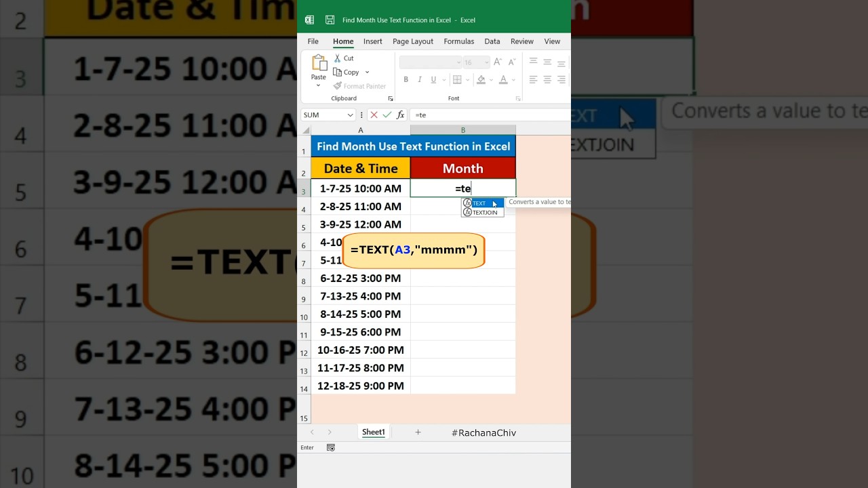
Task: Click the macro recording status bar icon
Action: pyautogui.click(x=331, y=448)
